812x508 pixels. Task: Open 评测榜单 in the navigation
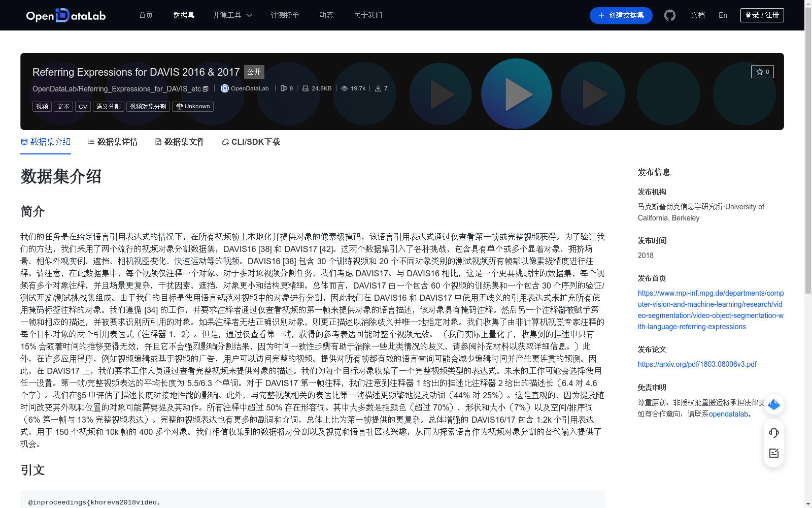click(285, 15)
